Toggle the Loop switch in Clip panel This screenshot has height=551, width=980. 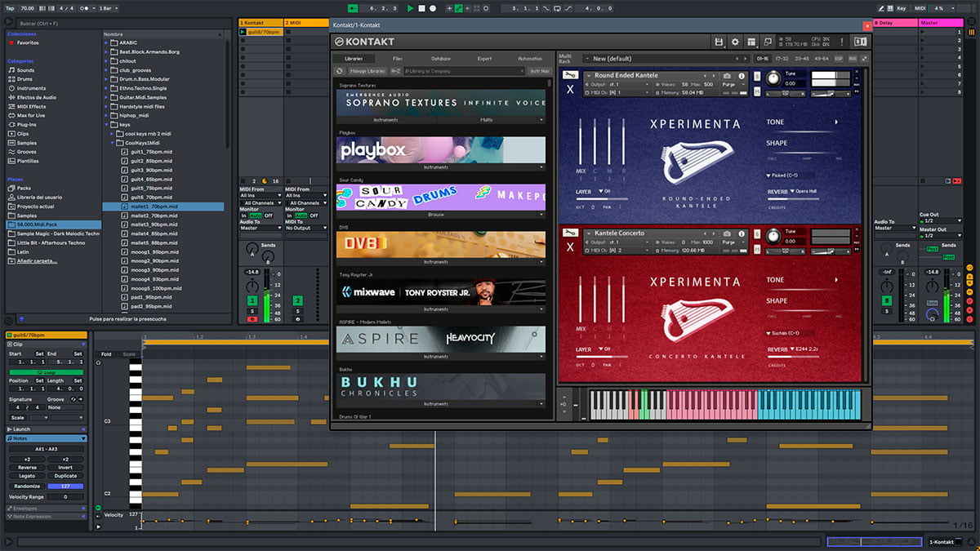(46, 372)
